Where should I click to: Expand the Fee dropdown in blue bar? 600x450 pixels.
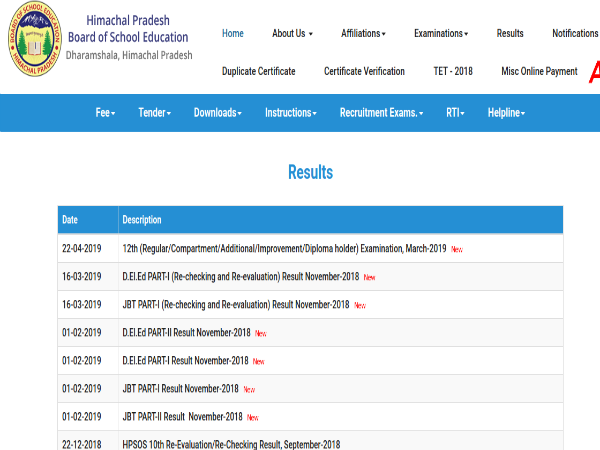click(x=105, y=113)
